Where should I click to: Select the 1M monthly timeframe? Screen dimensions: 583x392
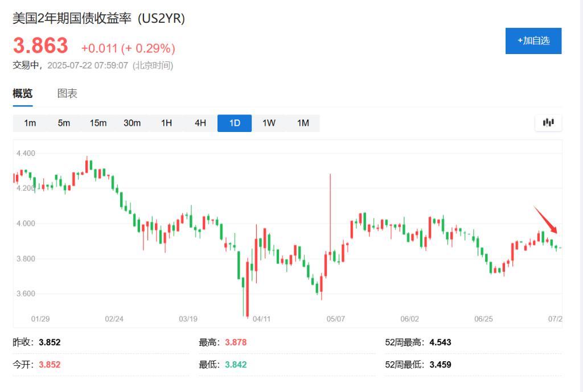coord(302,122)
